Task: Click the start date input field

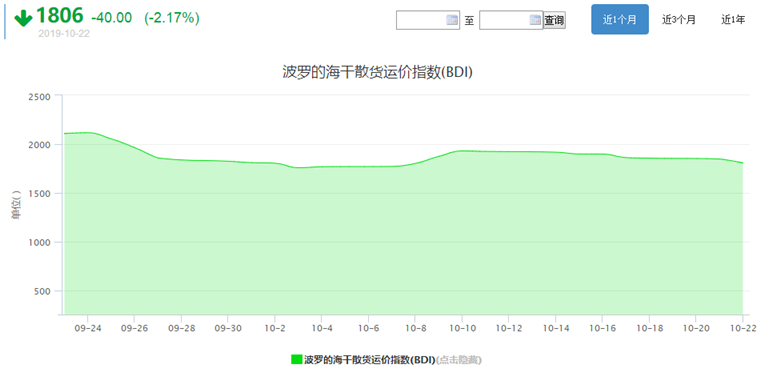Action: 428,20
